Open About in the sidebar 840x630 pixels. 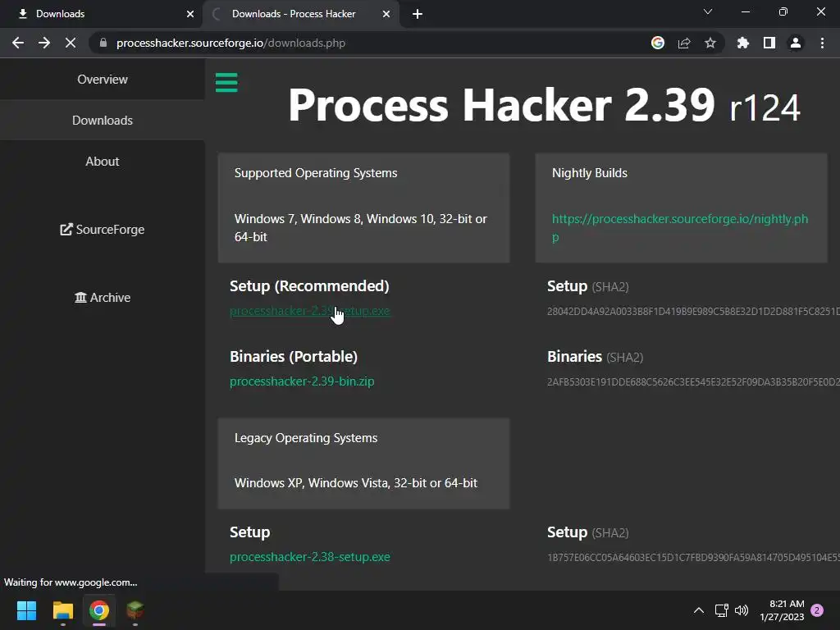pos(103,162)
